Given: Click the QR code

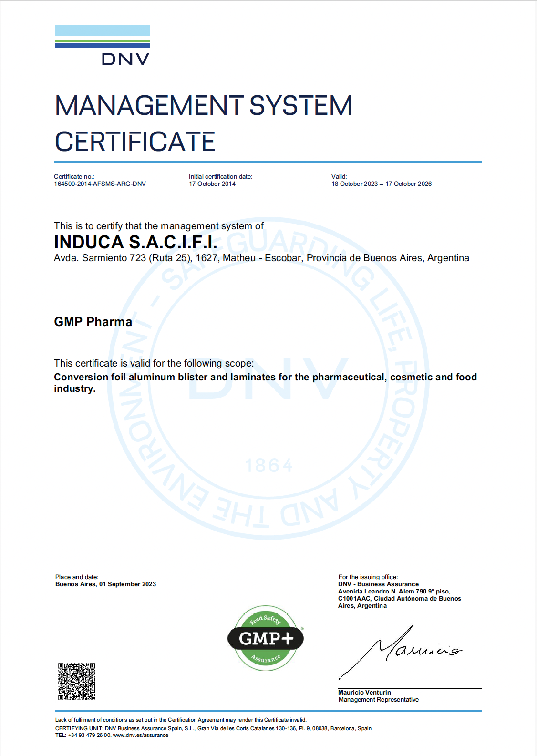Looking at the screenshot, I should (77, 682).
